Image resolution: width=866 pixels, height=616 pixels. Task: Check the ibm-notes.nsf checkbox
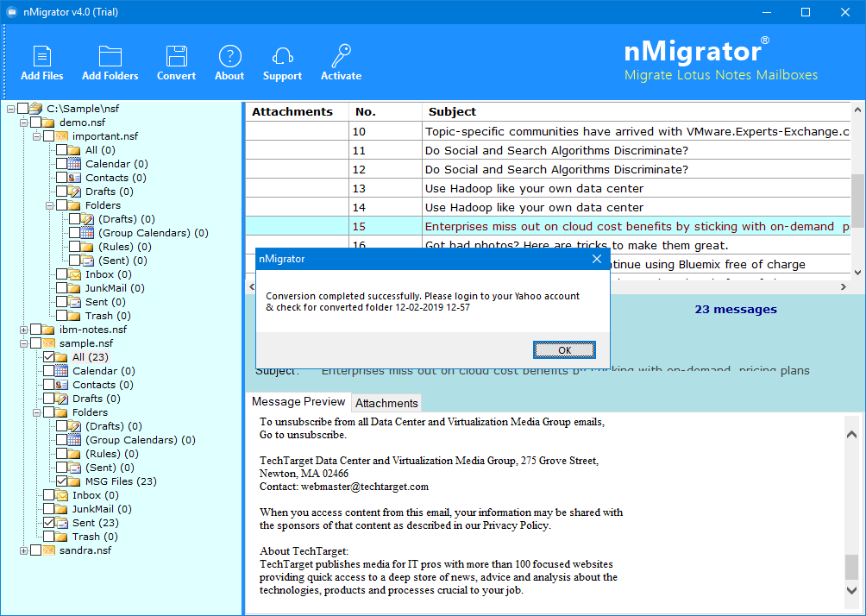[36, 330]
